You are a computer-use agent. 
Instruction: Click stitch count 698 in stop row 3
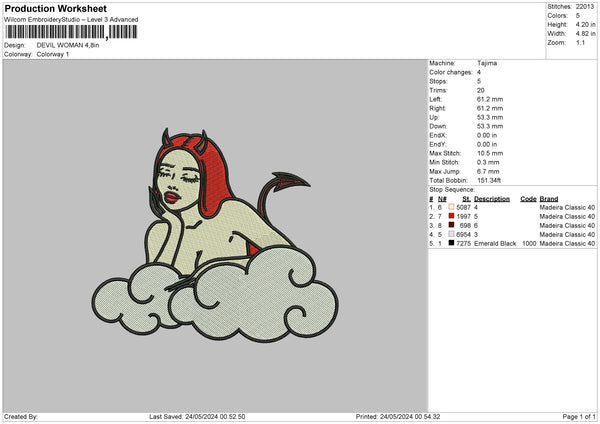pos(465,225)
